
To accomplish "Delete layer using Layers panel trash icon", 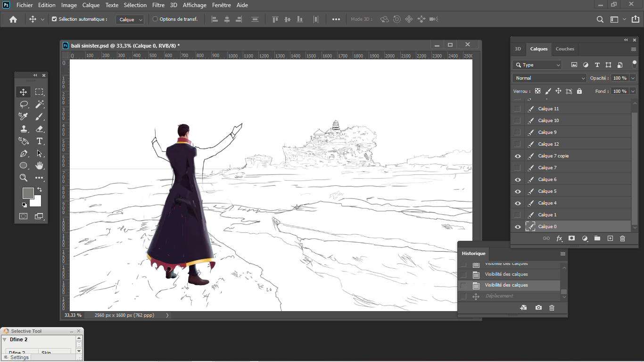I will click(622, 239).
